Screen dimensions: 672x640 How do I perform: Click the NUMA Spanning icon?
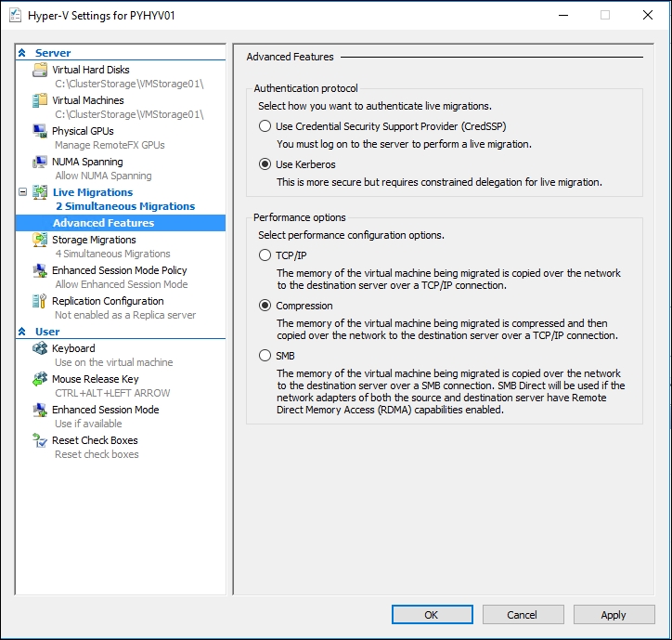[40, 162]
